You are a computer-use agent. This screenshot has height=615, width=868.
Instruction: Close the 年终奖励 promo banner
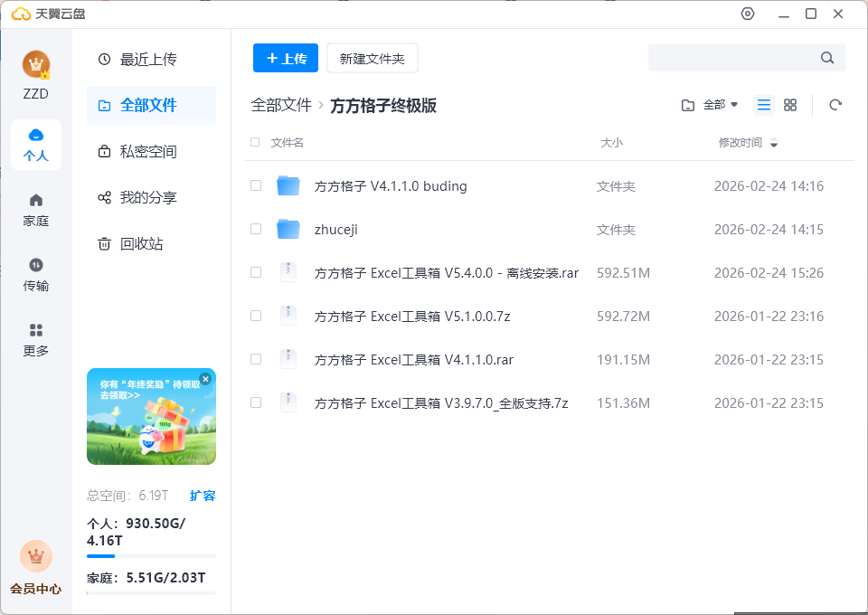click(x=205, y=379)
